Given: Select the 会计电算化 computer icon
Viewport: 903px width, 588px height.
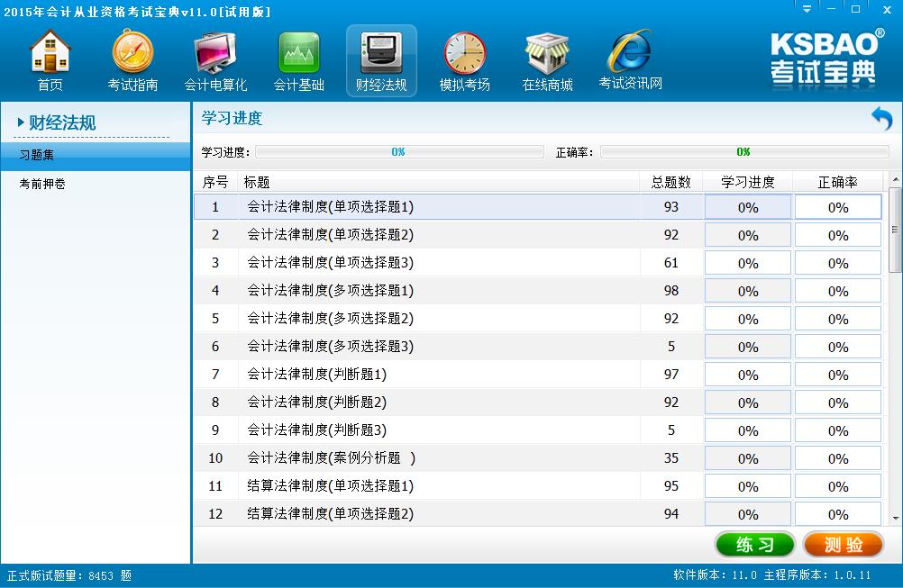Looking at the screenshot, I should click(x=215, y=60).
